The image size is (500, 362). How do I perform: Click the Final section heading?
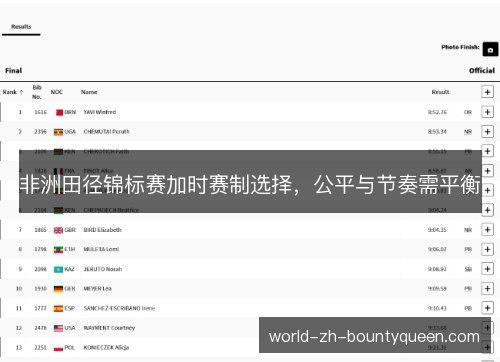(x=14, y=71)
